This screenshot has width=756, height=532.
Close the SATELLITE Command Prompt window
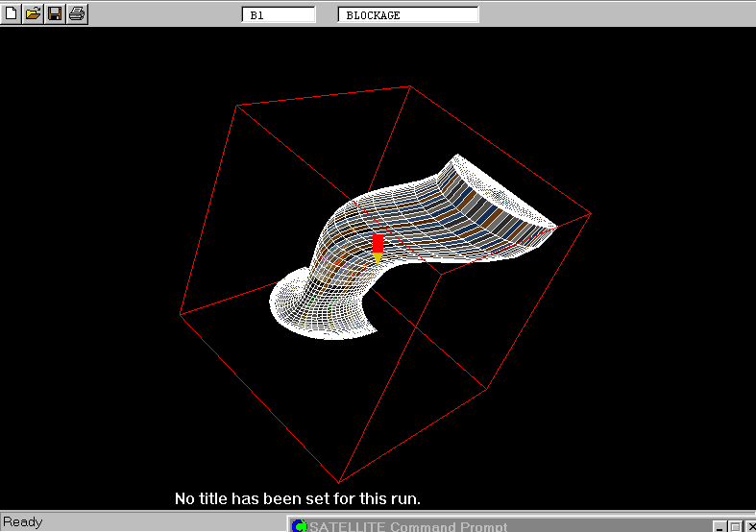coord(750,526)
